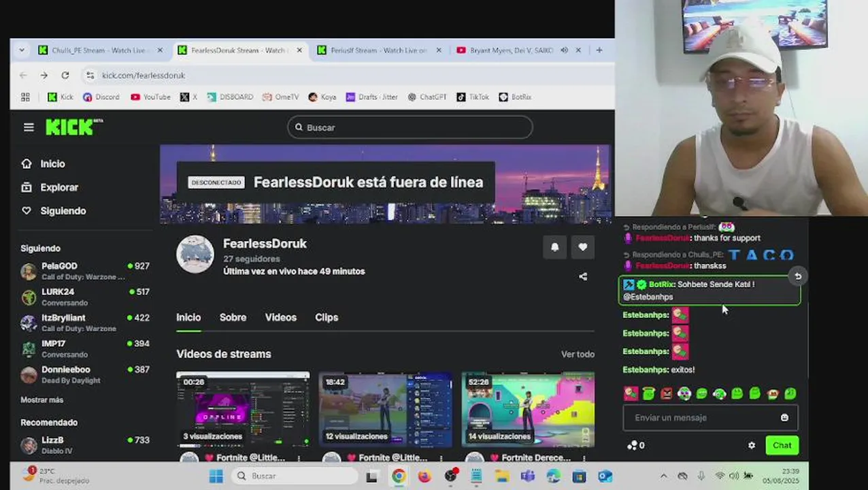
Task: Switch to Bryant Myers YouTube tab
Action: coord(513,50)
